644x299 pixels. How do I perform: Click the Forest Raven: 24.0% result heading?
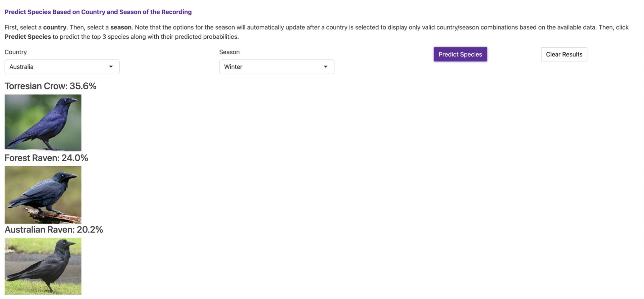[x=46, y=158]
